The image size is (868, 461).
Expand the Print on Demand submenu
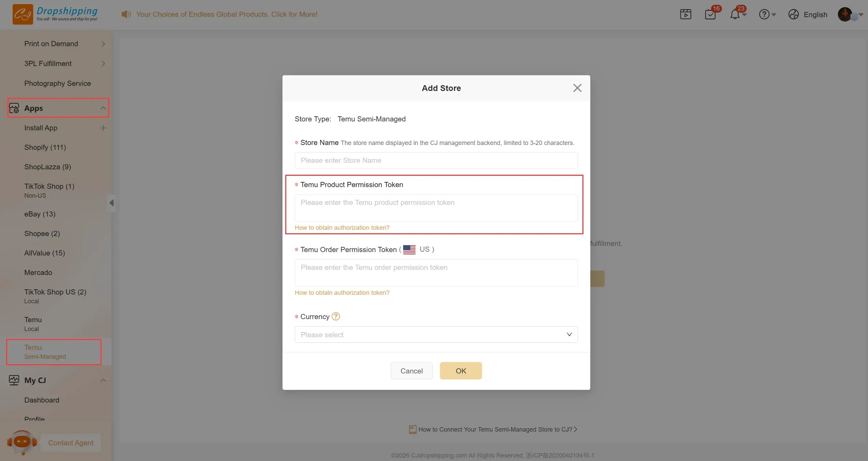[x=103, y=44]
